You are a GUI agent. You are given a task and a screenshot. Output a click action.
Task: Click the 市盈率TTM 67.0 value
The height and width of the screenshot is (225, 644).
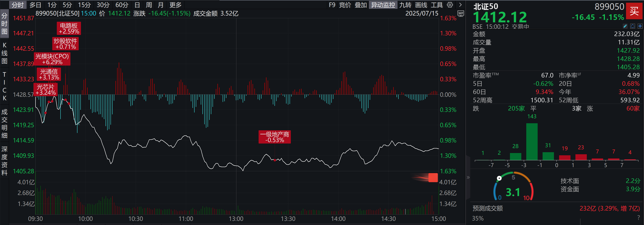(547, 75)
